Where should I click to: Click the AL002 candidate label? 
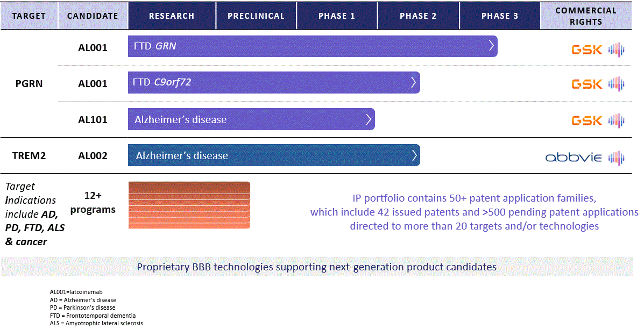point(93,156)
